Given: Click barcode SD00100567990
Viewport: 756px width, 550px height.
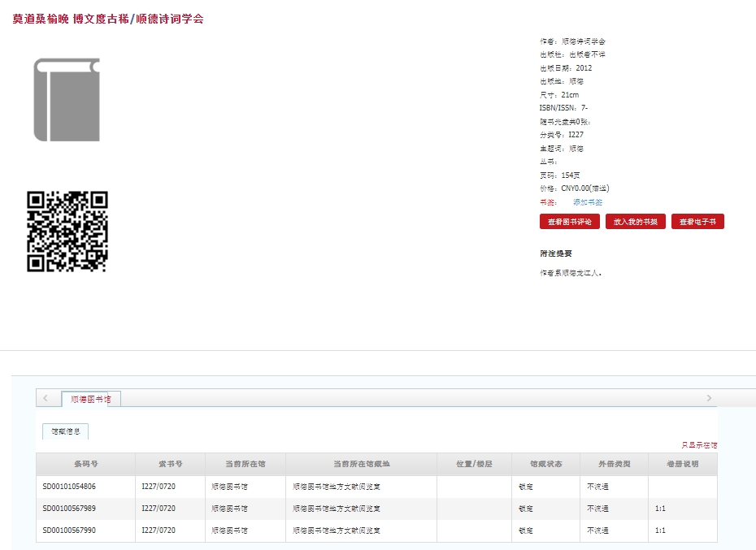Looking at the screenshot, I should (69, 531).
